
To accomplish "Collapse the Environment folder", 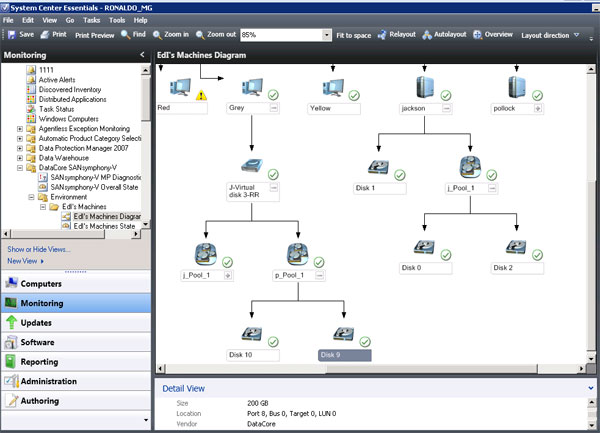I will tap(31, 197).
